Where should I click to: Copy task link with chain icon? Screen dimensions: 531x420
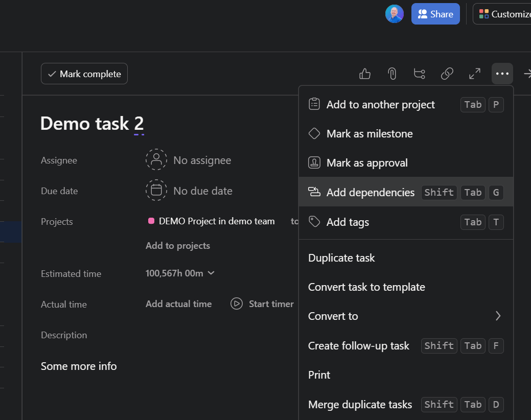click(447, 74)
